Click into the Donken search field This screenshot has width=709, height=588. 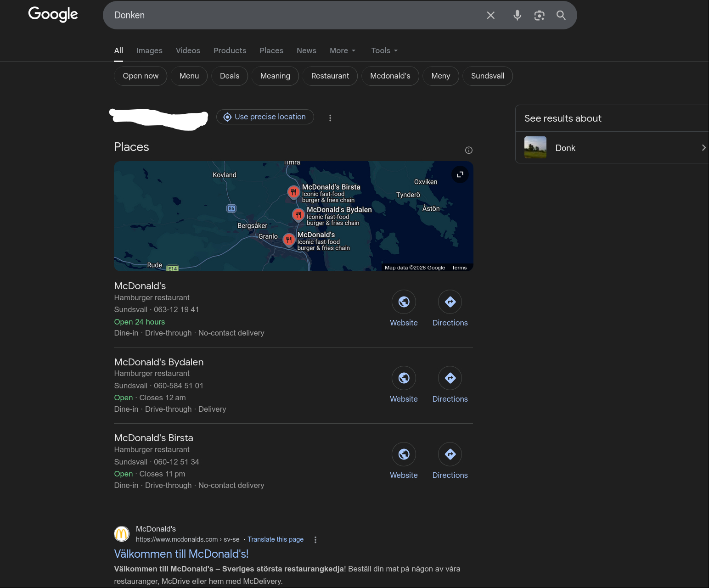[294, 15]
